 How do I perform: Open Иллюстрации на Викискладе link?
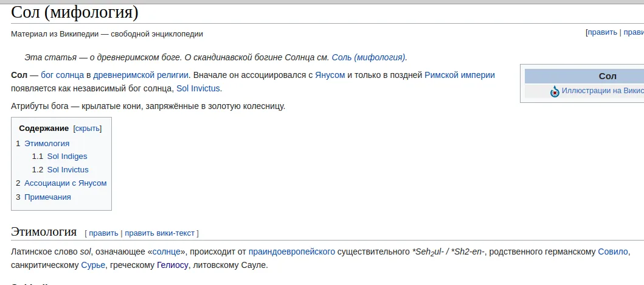tap(603, 91)
